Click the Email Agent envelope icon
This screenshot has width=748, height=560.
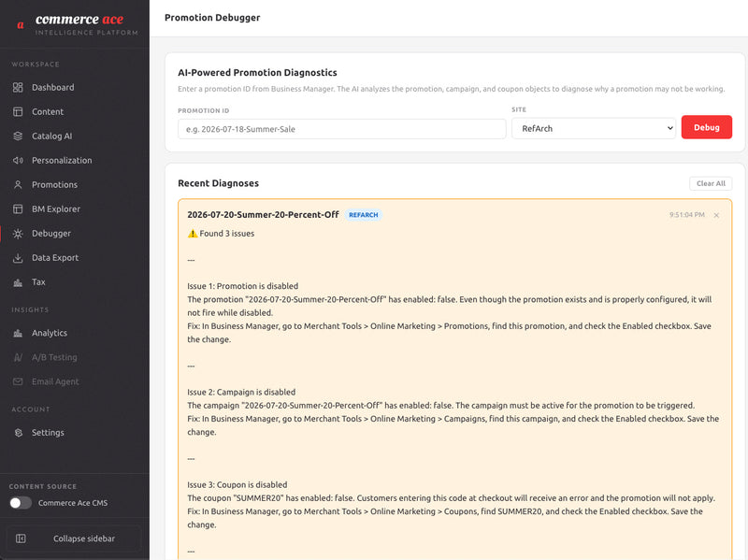18,381
